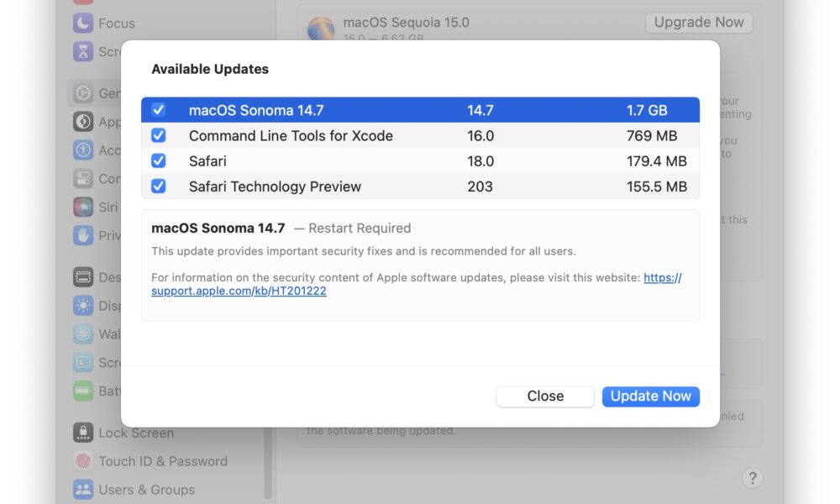
Task: Click the Update Now button
Action: [650, 396]
